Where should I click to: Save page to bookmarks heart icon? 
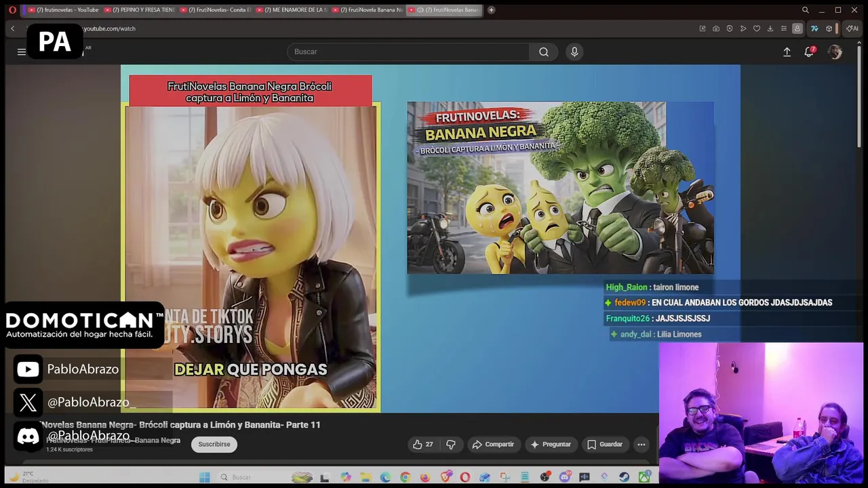(x=757, y=28)
